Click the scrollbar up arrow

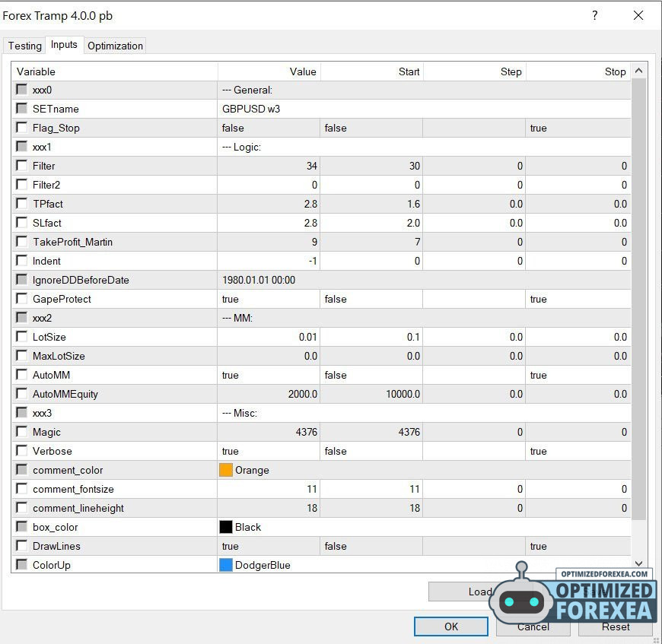(x=638, y=71)
